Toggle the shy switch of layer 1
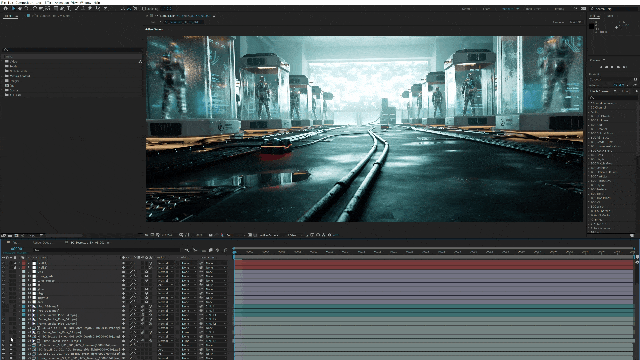Screen dimensions: 640x360 (124, 263)
